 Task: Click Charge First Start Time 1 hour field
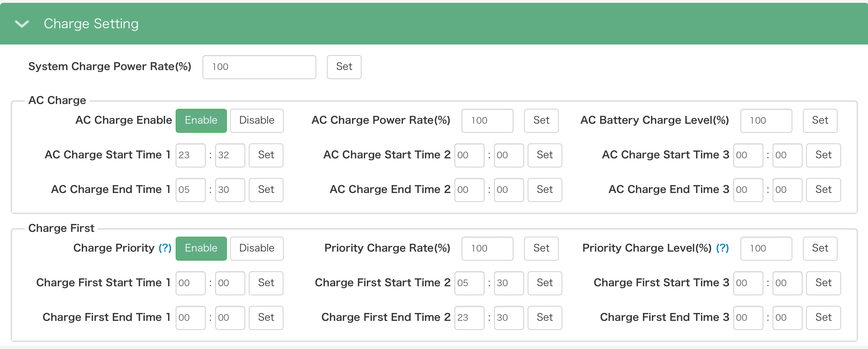coord(190,283)
